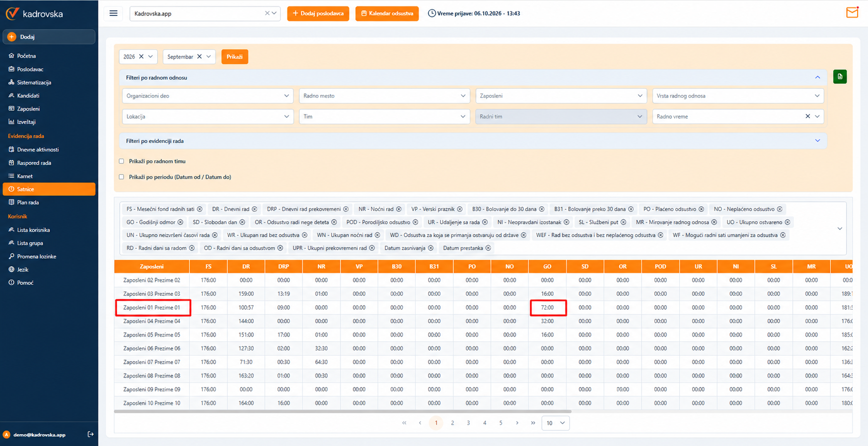The width and height of the screenshot is (868, 446).
Task: Remove the GO - Godišnji odmor tag
Action: 180,222
